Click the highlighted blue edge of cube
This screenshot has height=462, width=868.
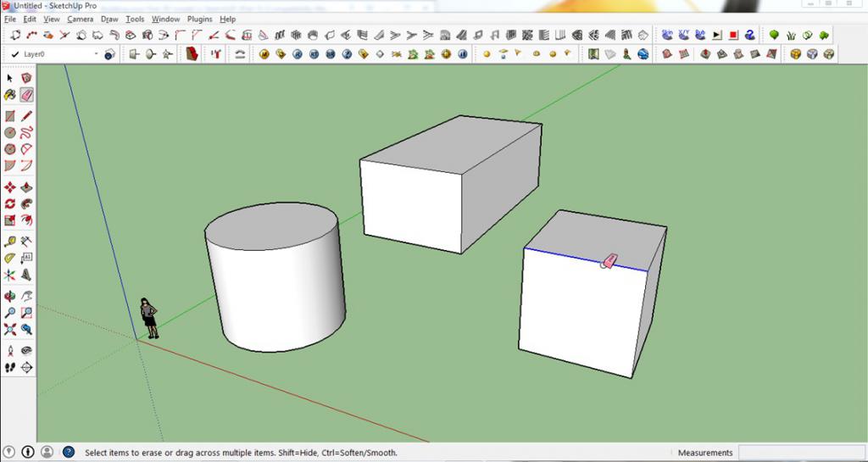pos(585,259)
